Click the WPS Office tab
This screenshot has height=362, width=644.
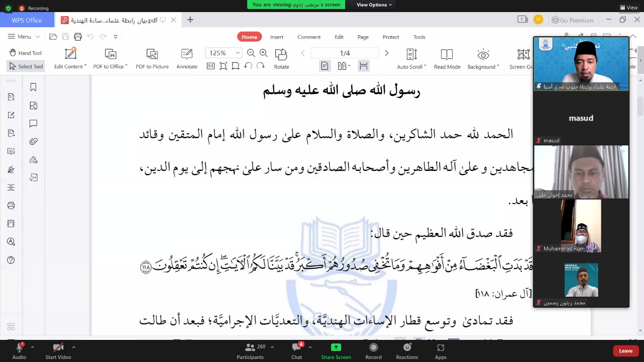(x=27, y=20)
